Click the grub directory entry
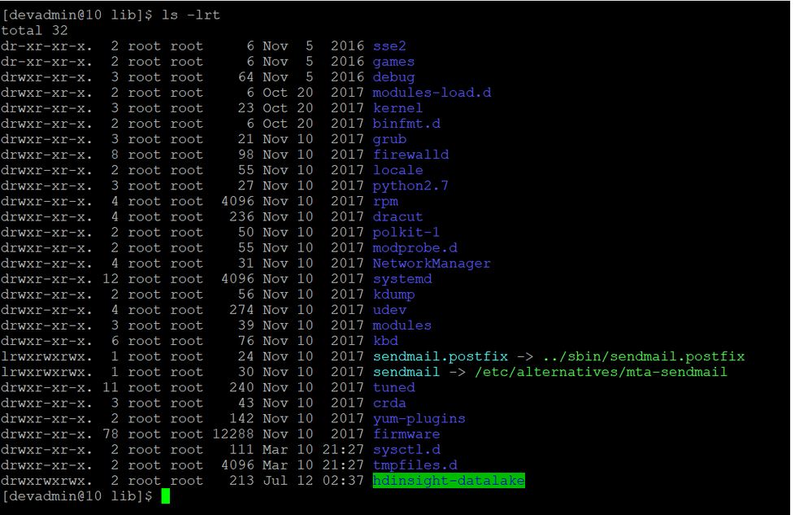Image resolution: width=812 pixels, height=515 pixels. point(389,138)
